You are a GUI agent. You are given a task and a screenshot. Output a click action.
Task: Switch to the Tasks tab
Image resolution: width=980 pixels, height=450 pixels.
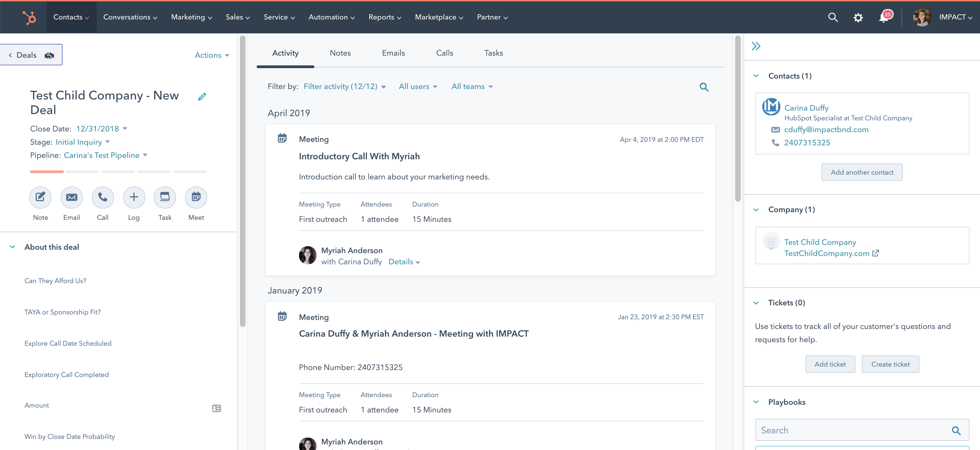493,53
